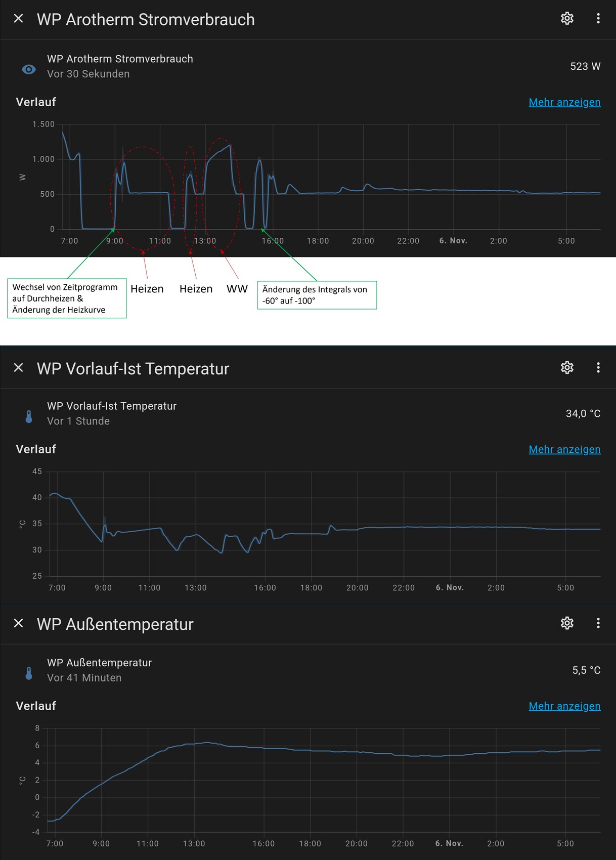Image resolution: width=616 pixels, height=860 pixels.
Task: Click the 6. Nov. marker on Stromverbrauch chart
Action: 453,241
